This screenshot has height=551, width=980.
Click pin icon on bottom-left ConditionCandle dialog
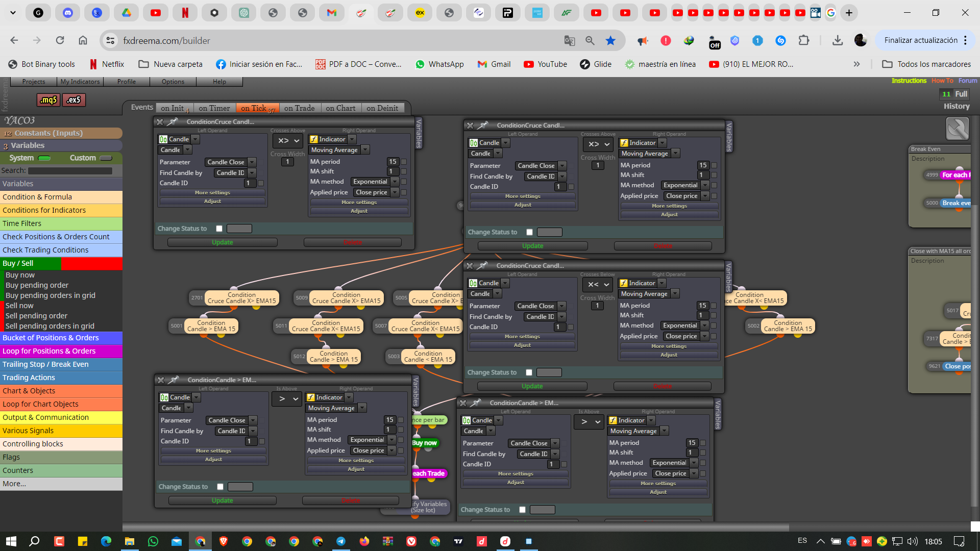(x=174, y=380)
